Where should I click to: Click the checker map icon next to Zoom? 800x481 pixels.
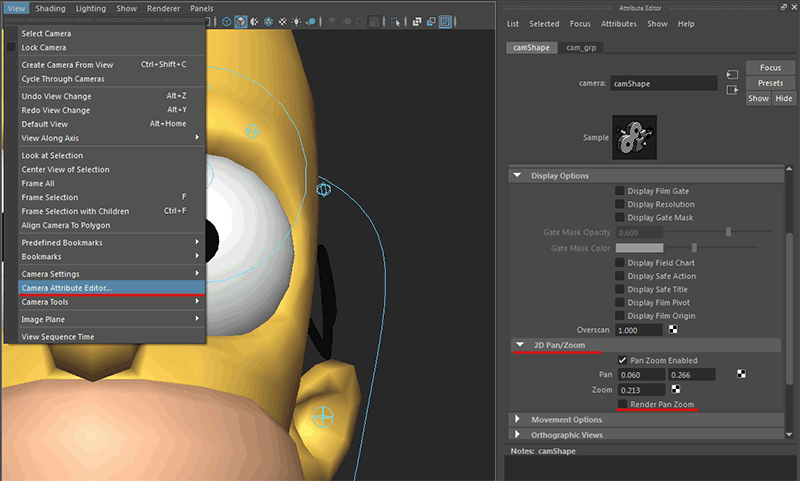[x=677, y=390]
